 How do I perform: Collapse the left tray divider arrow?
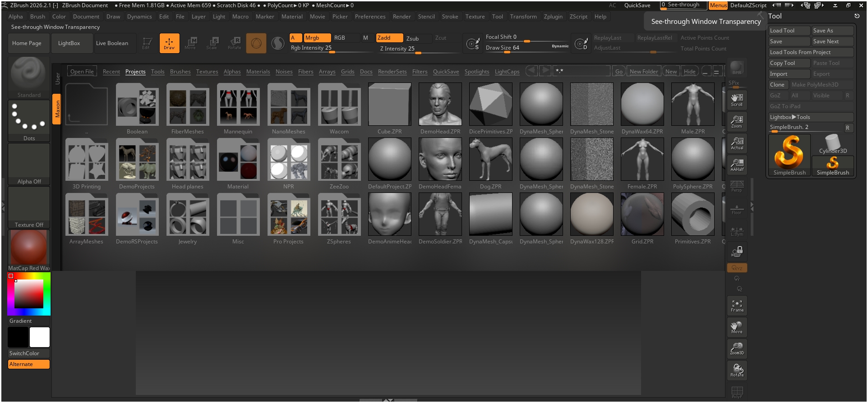pos(3,206)
